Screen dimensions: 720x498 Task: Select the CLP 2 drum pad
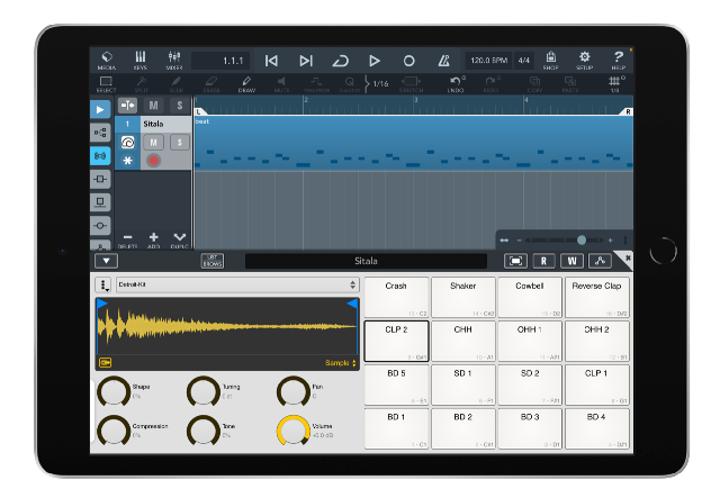(396, 341)
